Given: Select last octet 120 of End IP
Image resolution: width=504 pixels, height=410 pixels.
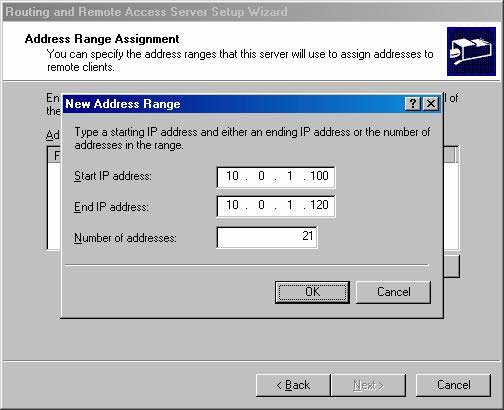Looking at the screenshot, I should point(319,205).
